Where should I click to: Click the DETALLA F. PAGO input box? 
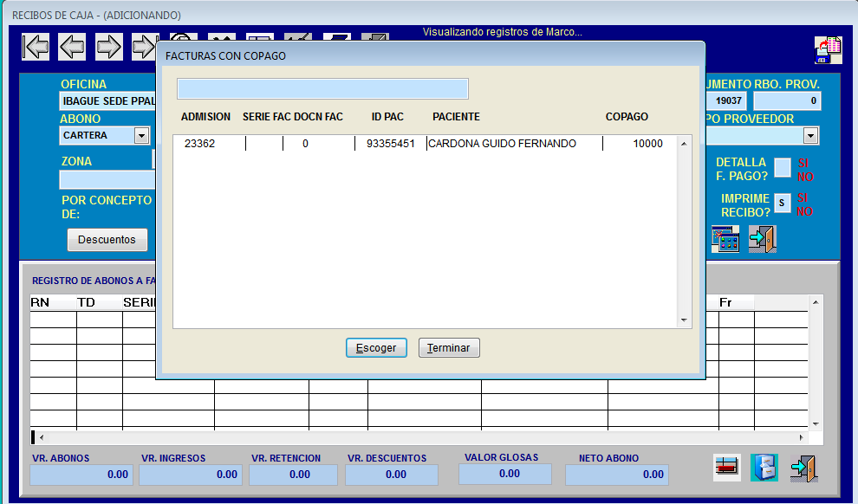(783, 168)
